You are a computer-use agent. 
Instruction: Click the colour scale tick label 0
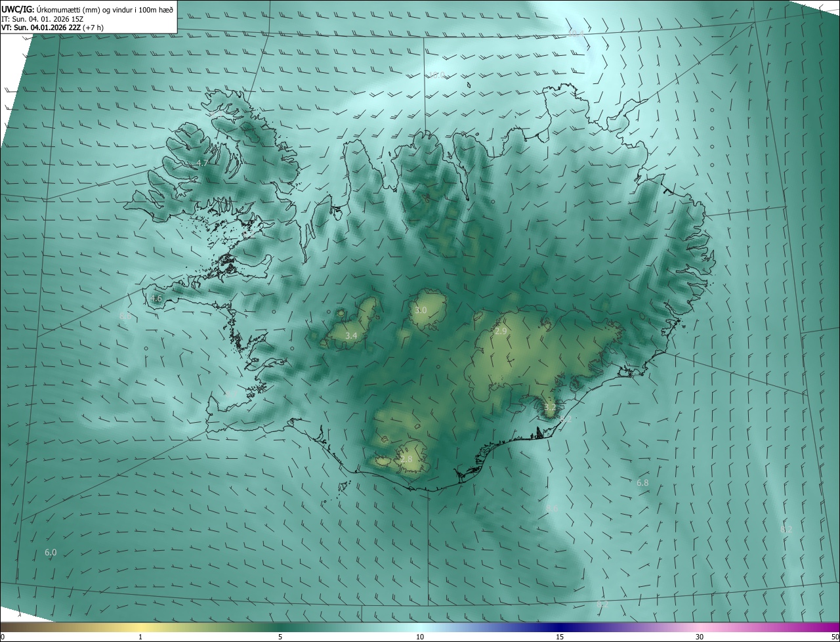3,637
